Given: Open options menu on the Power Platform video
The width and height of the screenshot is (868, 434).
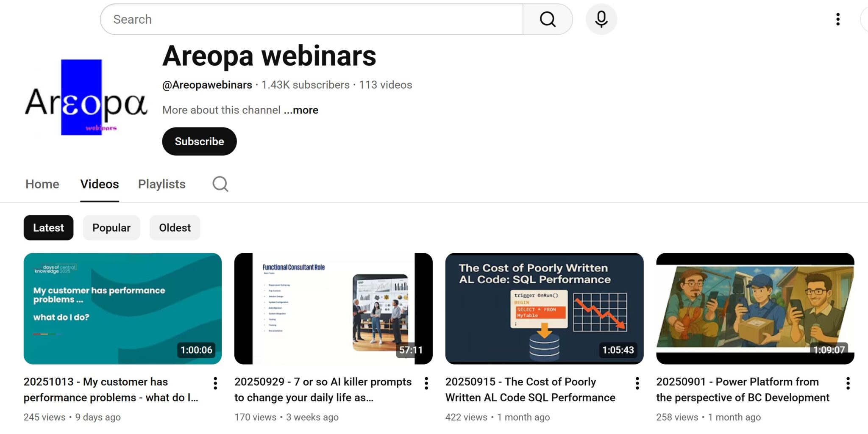Looking at the screenshot, I should tap(848, 382).
